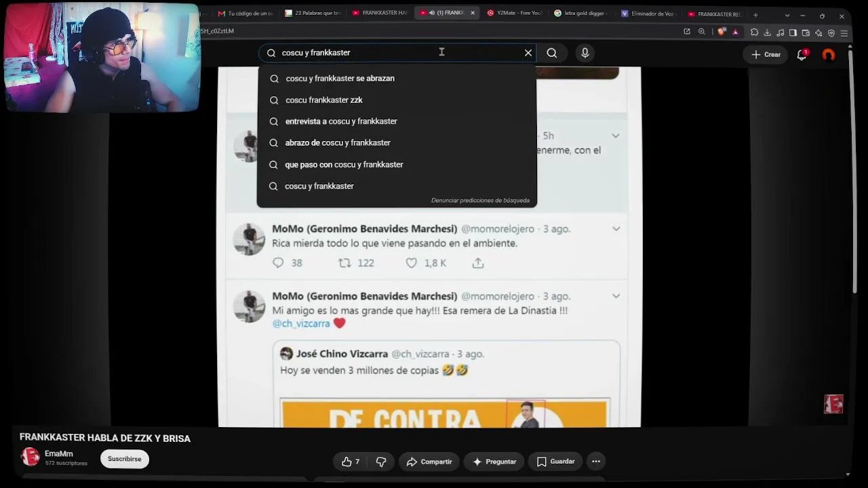Switch to the 'Eliminador de Voz' tab
Viewport: 868px width, 488px height.
[648, 14]
